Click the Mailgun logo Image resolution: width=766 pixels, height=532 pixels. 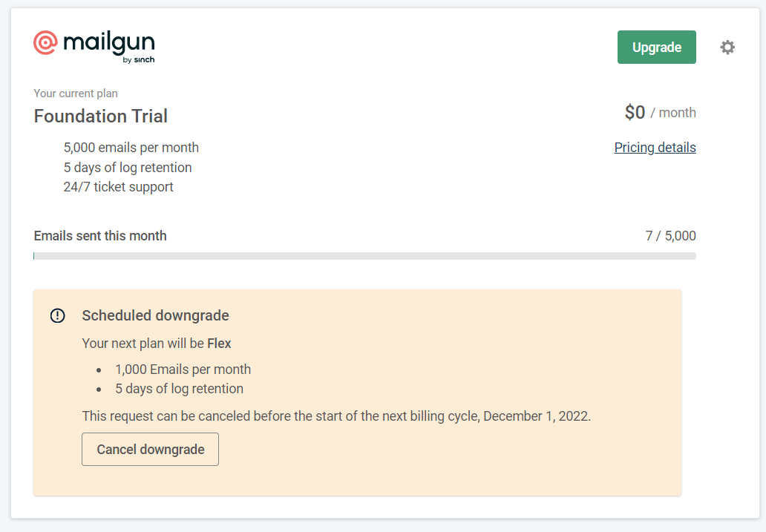point(94,46)
